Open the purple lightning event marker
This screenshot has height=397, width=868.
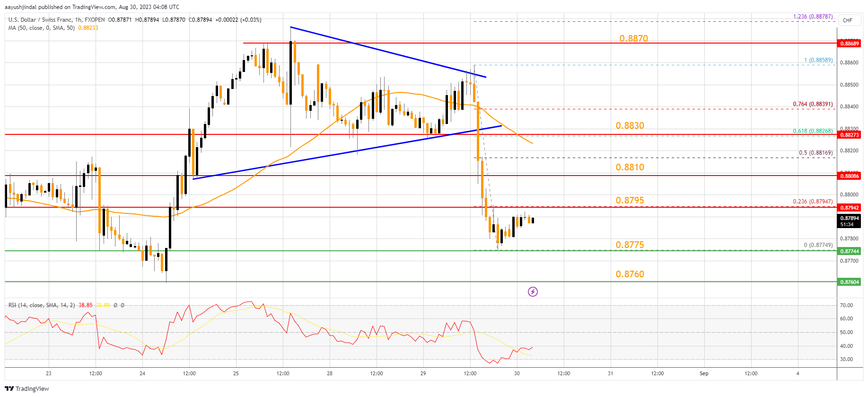click(533, 291)
